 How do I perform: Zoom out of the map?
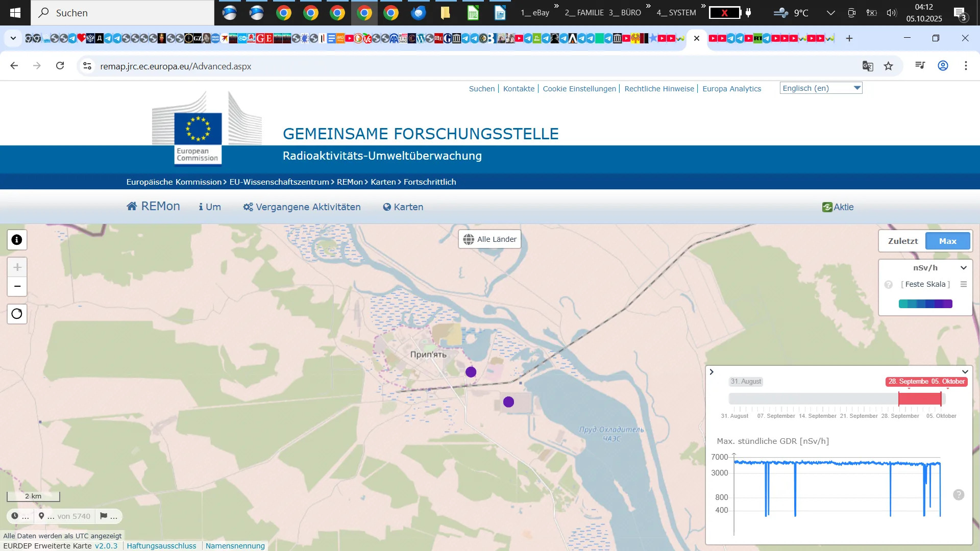[17, 286]
